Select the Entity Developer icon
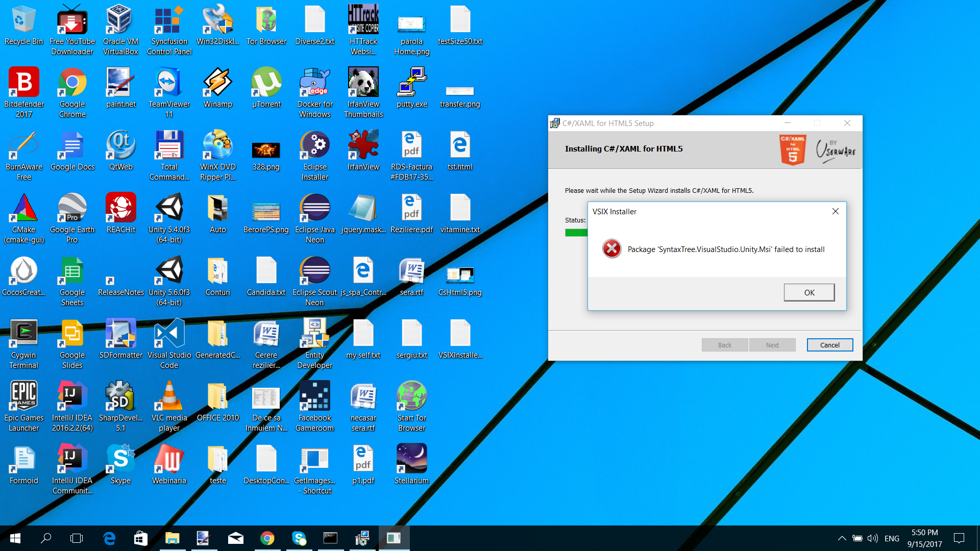980x551 pixels. [x=314, y=344]
